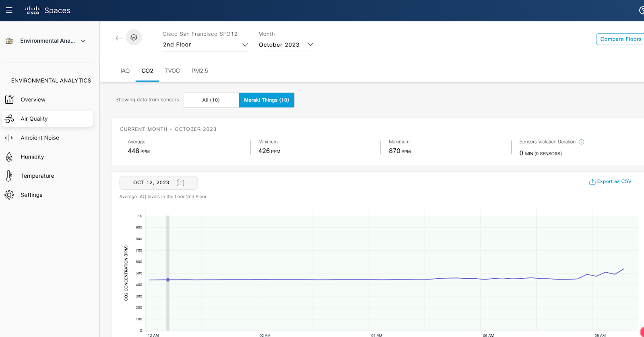
Task: Click the floor layers icon
Action: (x=134, y=37)
